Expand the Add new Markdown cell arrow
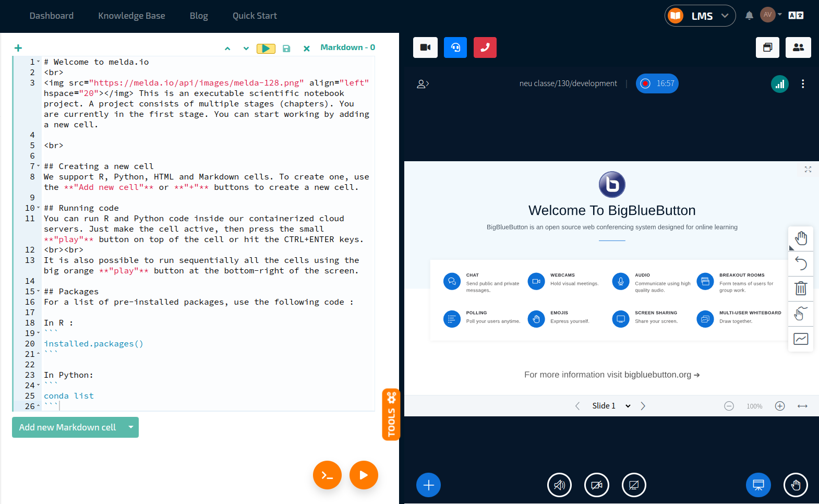The width and height of the screenshot is (819, 504). click(131, 427)
